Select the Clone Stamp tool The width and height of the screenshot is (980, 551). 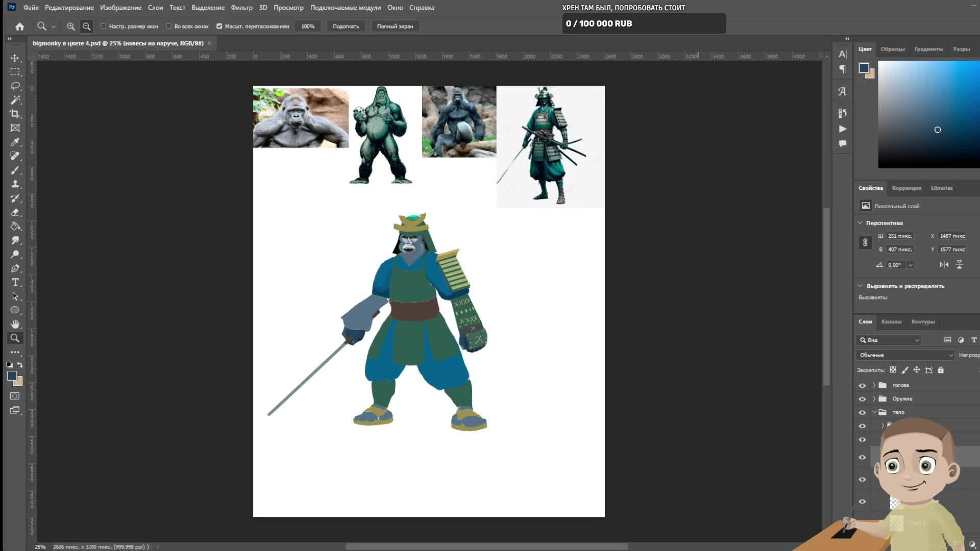point(15,184)
